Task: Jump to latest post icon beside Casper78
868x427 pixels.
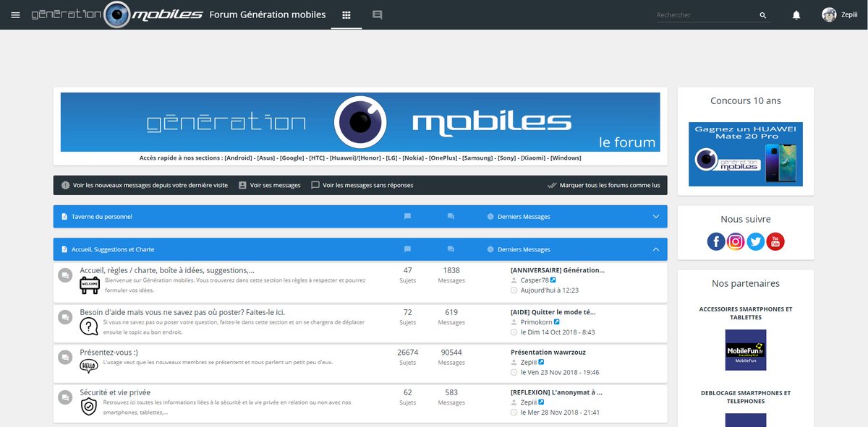Action: click(553, 280)
